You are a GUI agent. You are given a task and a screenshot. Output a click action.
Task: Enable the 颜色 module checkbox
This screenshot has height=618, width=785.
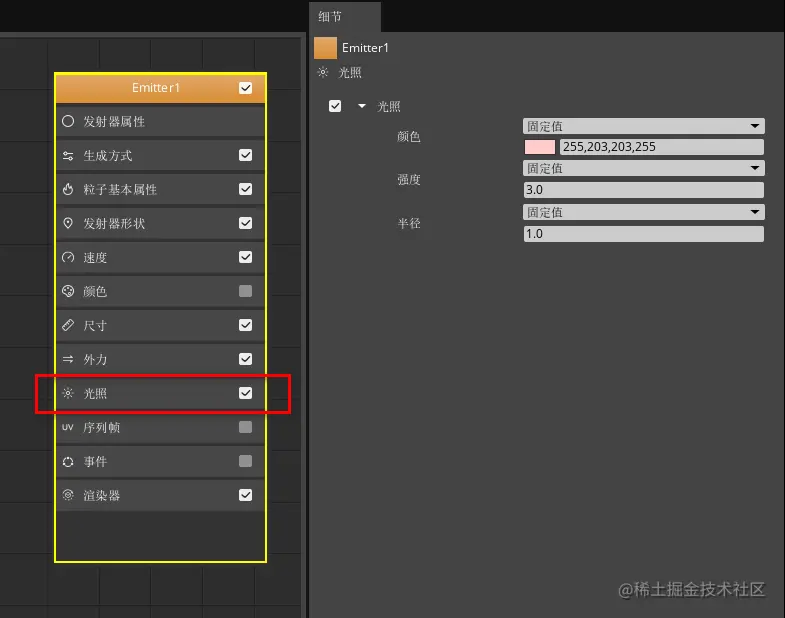245,291
